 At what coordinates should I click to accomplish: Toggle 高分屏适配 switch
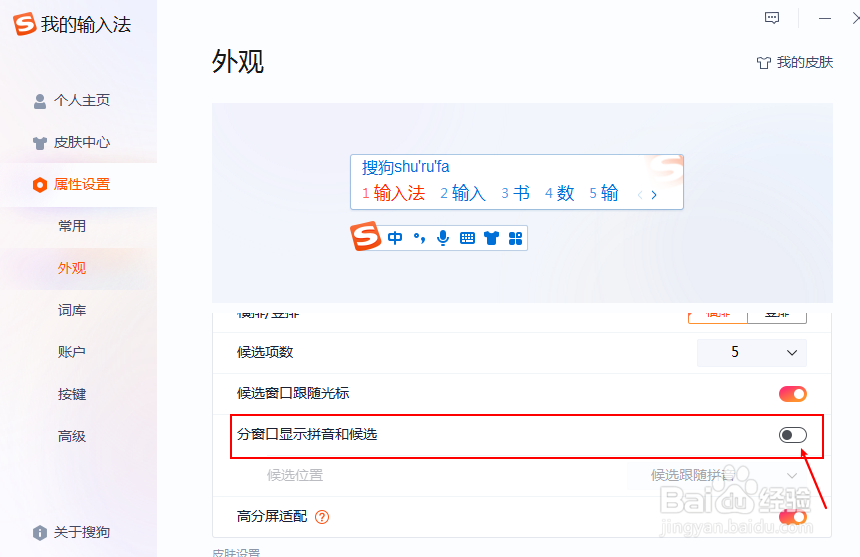[x=793, y=517]
